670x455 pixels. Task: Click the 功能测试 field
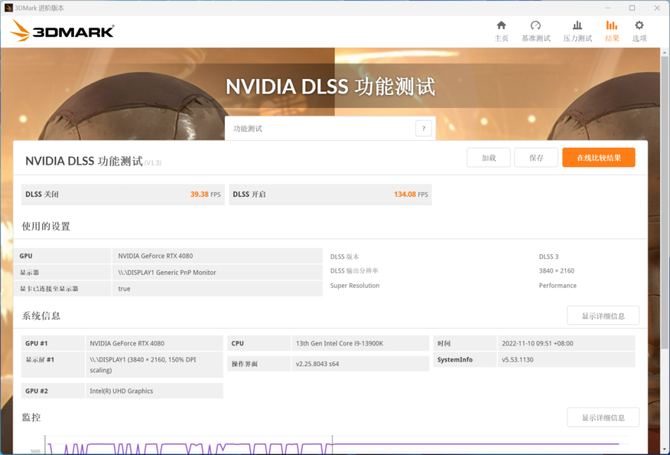tap(320, 129)
